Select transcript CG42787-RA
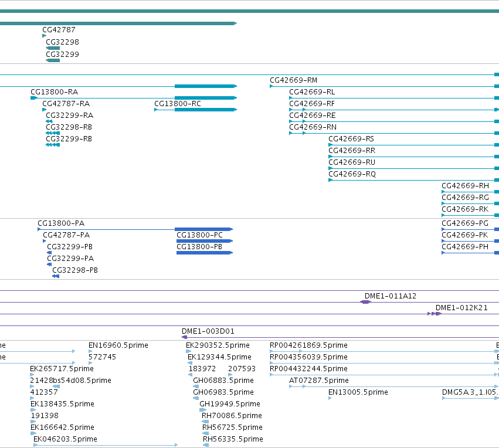 66,104
